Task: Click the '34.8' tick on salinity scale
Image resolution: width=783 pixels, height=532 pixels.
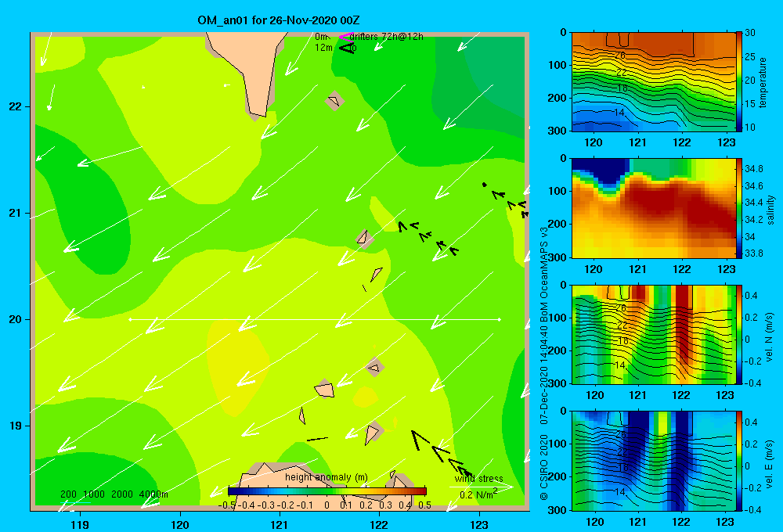Action: click(753, 169)
